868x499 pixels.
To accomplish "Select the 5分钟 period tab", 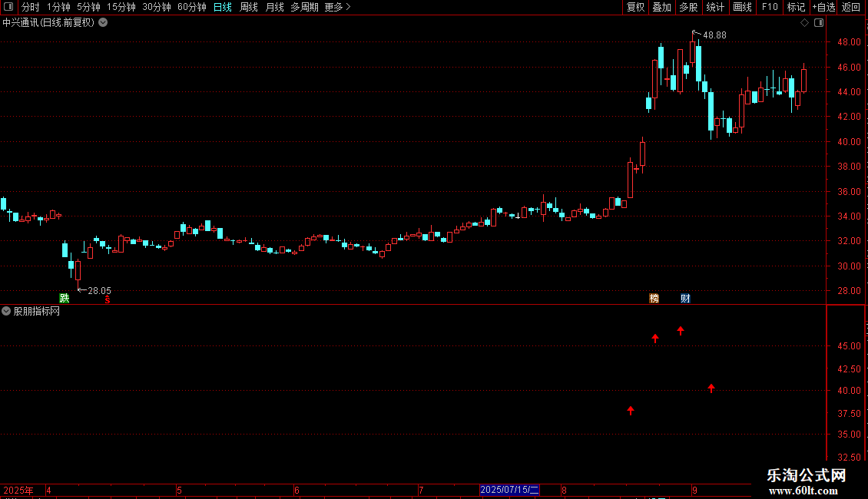I will click(x=88, y=7).
